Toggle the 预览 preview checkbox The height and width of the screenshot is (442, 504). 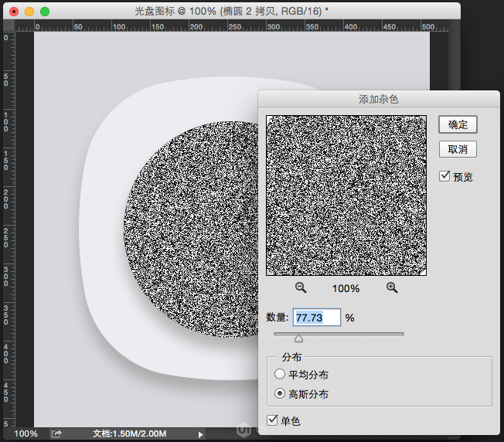tap(444, 176)
